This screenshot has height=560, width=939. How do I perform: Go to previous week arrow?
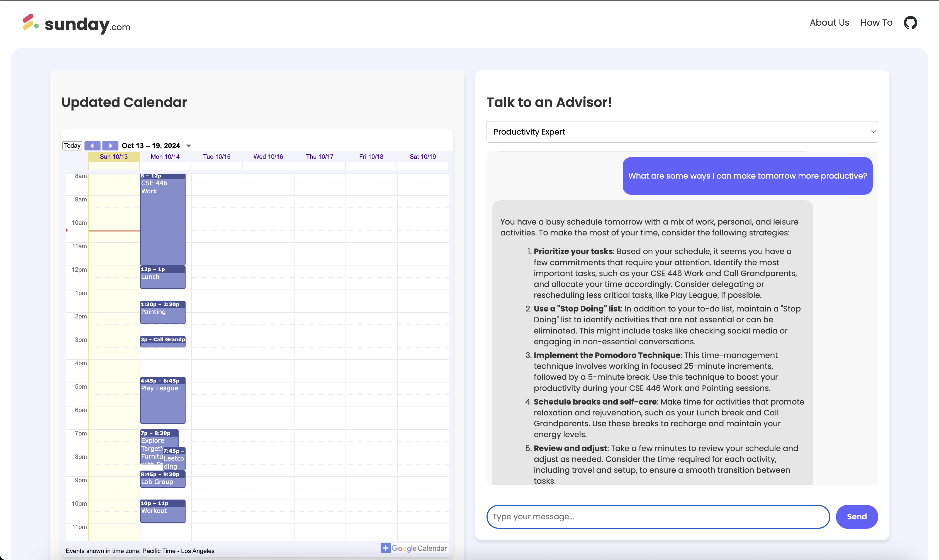point(92,146)
